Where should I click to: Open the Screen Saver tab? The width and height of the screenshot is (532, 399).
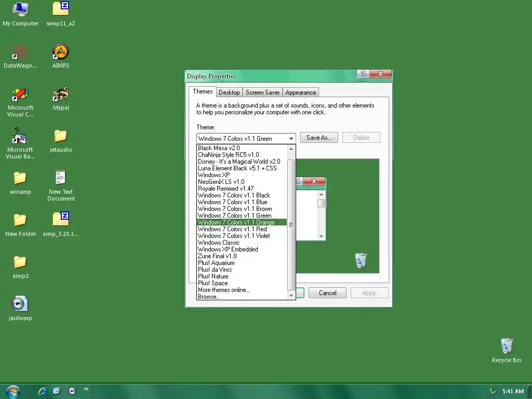[262, 92]
